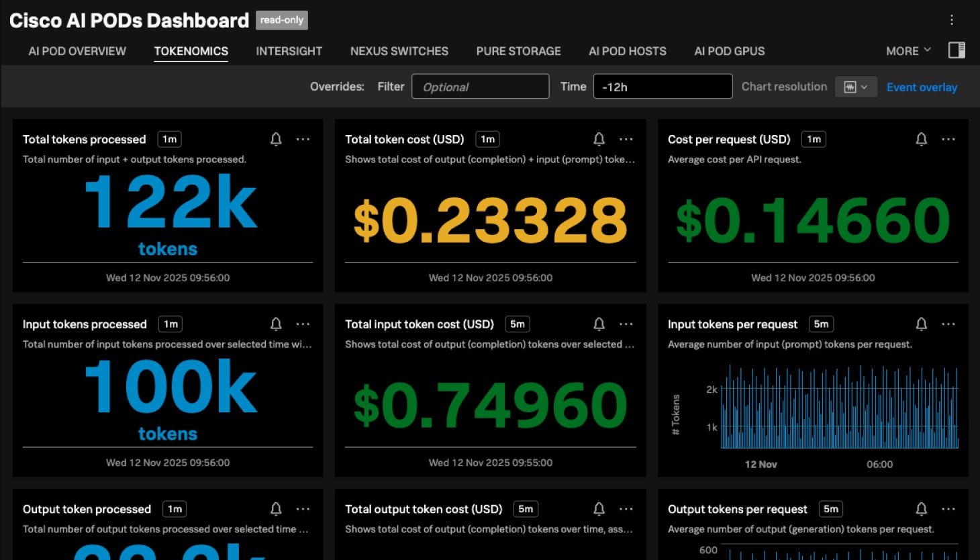Click 5m badge on Total output token cost
Image resolution: width=980 pixels, height=560 pixels.
[x=526, y=509]
